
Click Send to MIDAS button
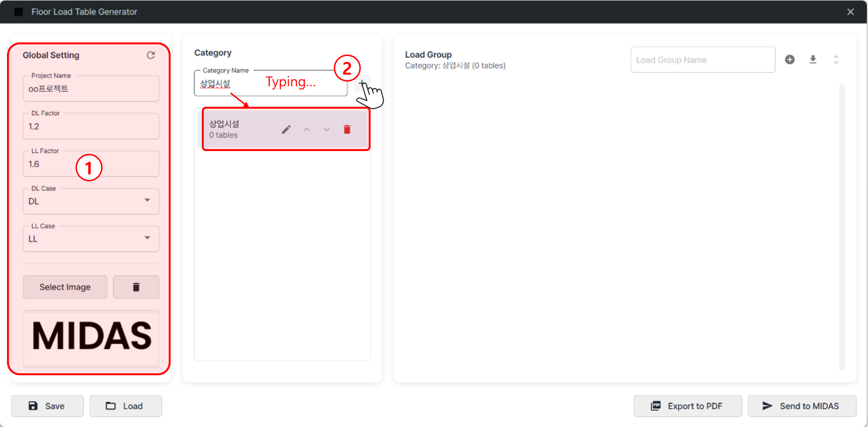802,406
